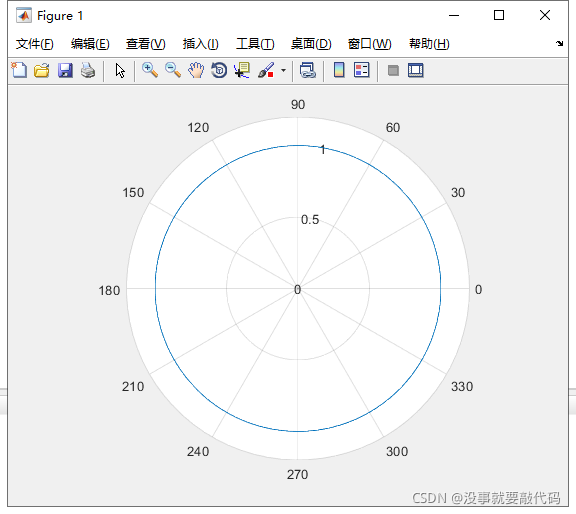Click the 0.5 radius tick label
The width and height of the screenshot is (576, 514).
coord(310,220)
